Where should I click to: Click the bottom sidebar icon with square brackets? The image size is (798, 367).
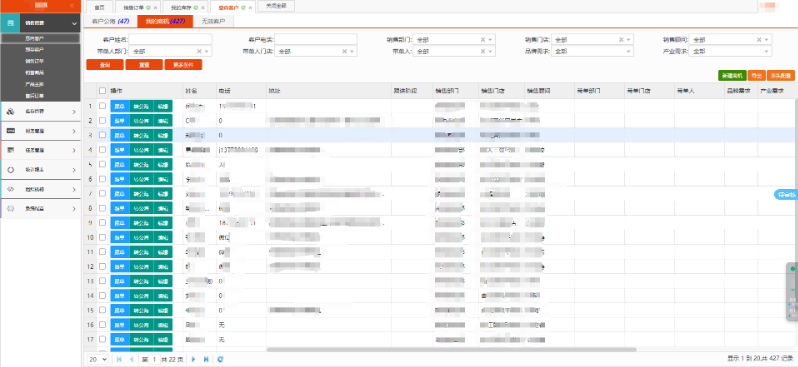pos(10,209)
